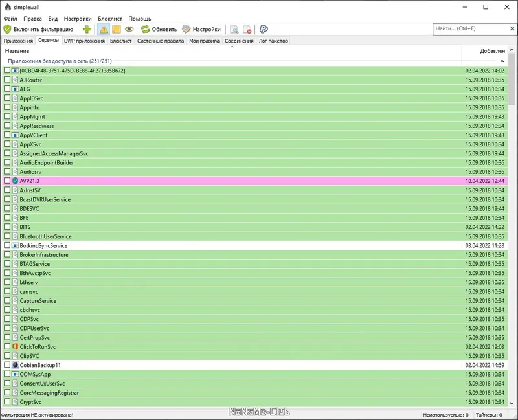Check the AVP21.3 service checkbox
This screenshot has width=518, height=420.
tap(7, 181)
